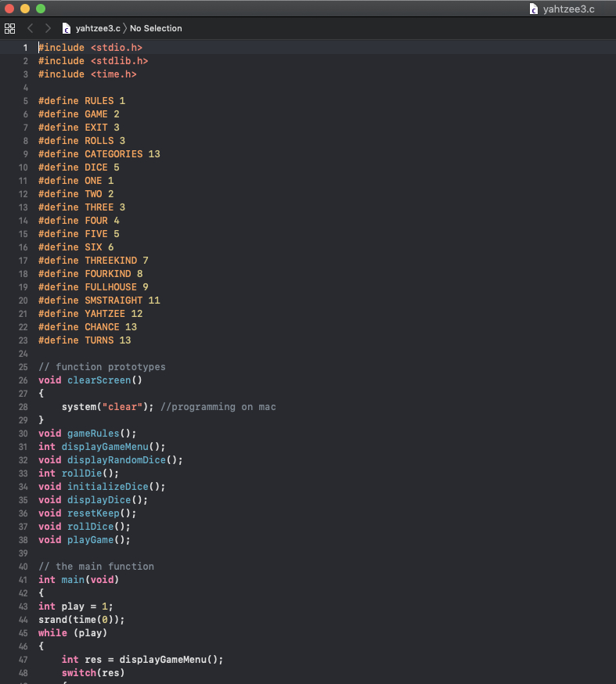The image size is (616, 684).
Task: Click line number 28 to set a breakpoint
Action: [x=23, y=406]
